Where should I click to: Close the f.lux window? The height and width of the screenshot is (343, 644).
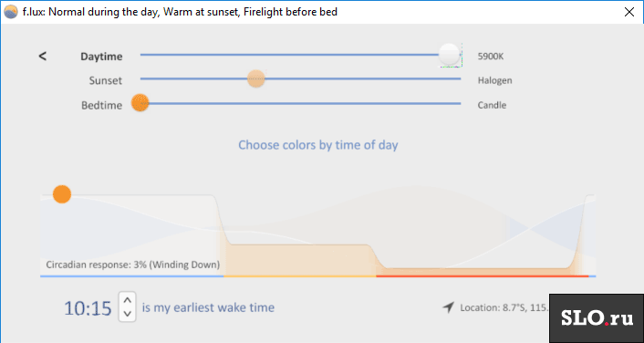pos(628,12)
